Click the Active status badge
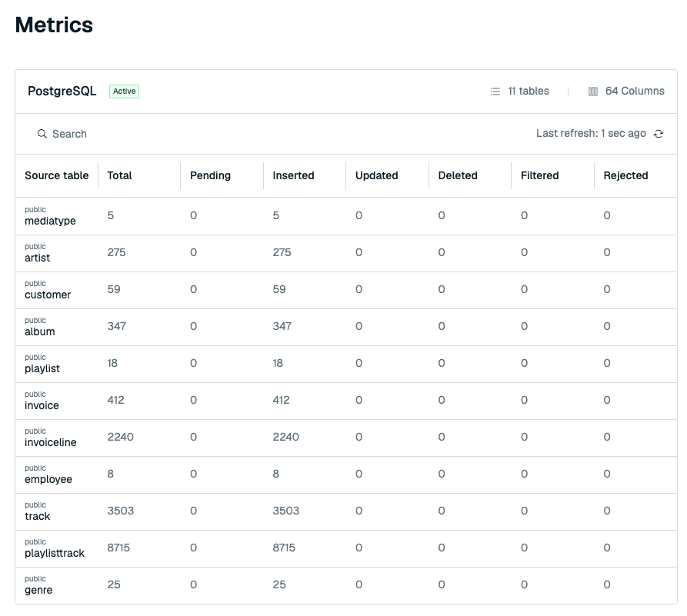 point(125,91)
